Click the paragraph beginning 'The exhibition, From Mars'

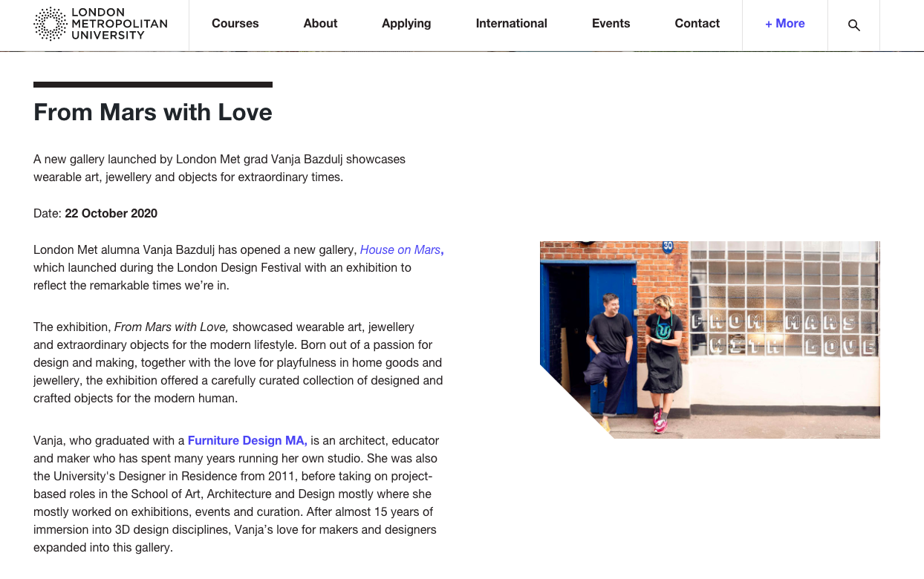(238, 362)
